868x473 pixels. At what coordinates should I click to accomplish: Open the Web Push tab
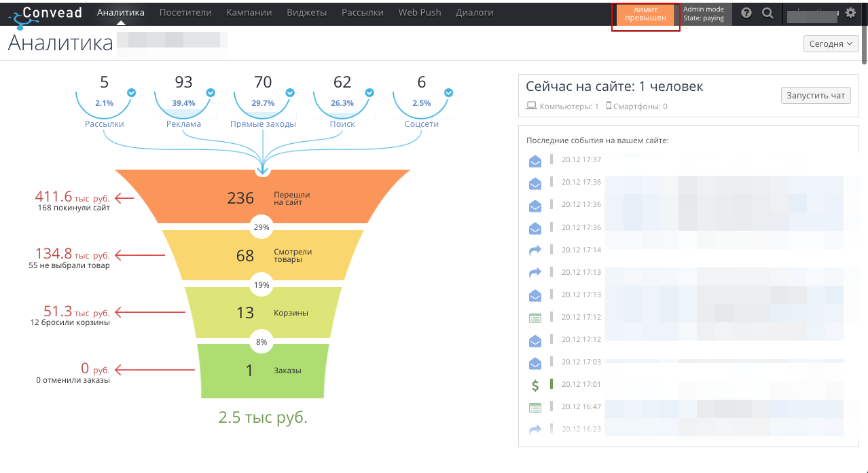point(420,12)
